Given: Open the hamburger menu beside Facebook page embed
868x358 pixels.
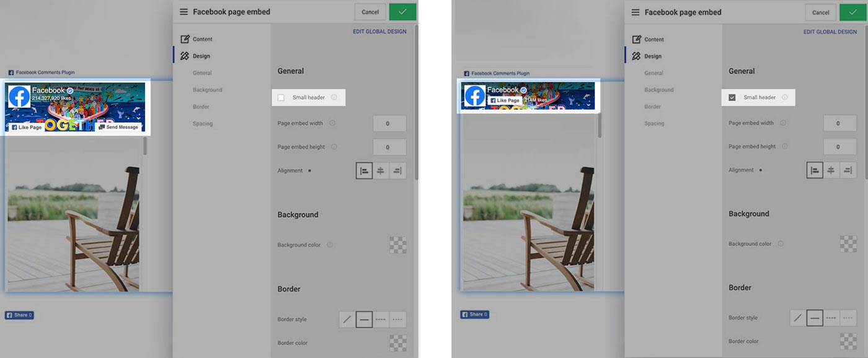Looking at the screenshot, I should pos(184,11).
